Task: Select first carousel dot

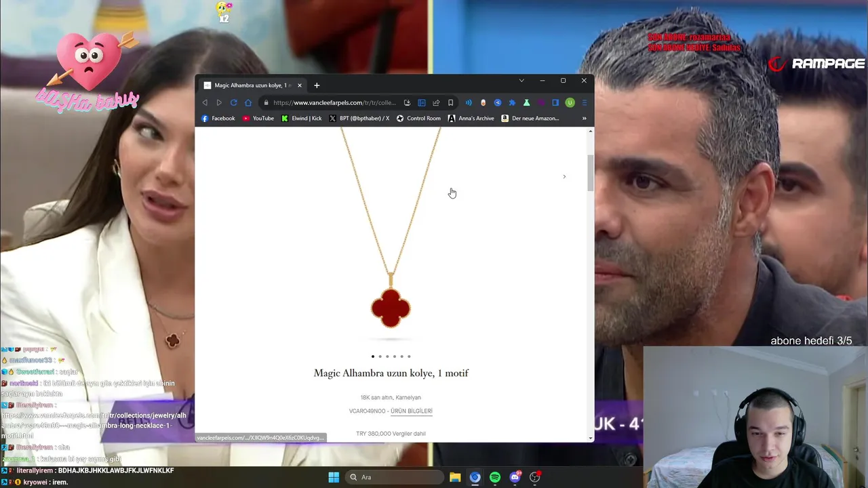Action: [x=372, y=357]
